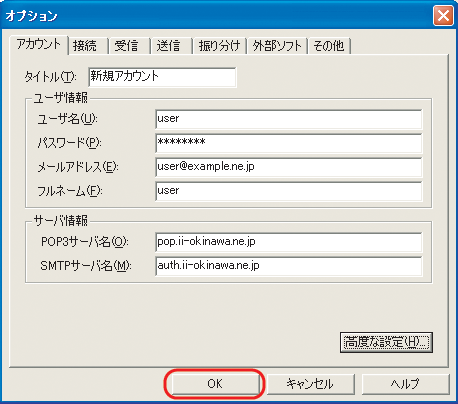Click the SMTPサーバ名 input field
Image resolution: width=458 pixels, height=404 pixels.
(289, 266)
